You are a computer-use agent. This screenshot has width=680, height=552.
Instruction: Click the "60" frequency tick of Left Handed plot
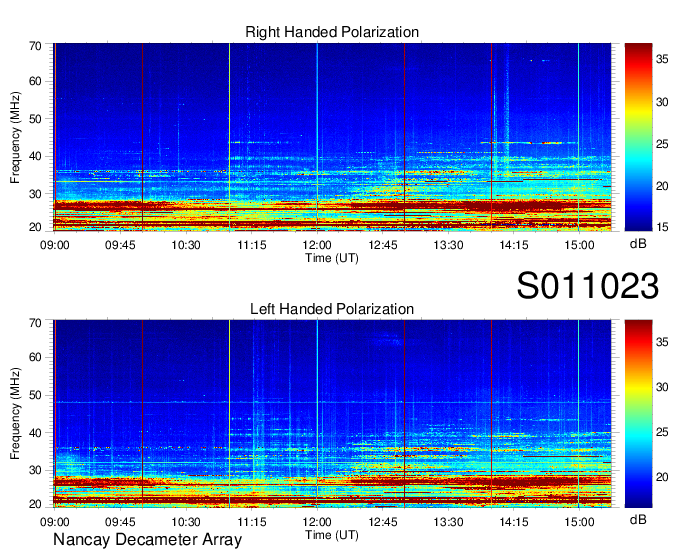(35, 357)
